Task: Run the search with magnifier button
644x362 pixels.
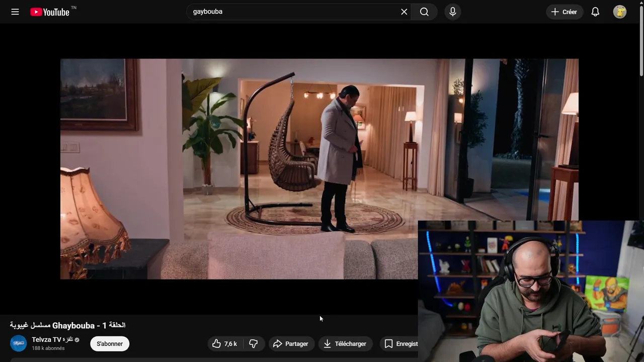Action: (424, 12)
